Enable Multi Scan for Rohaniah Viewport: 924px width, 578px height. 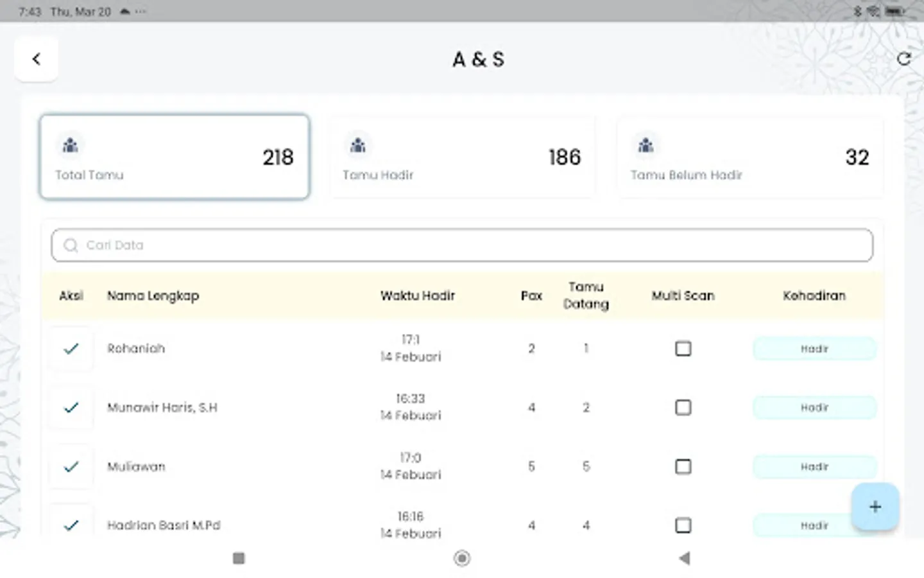[683, 349]
